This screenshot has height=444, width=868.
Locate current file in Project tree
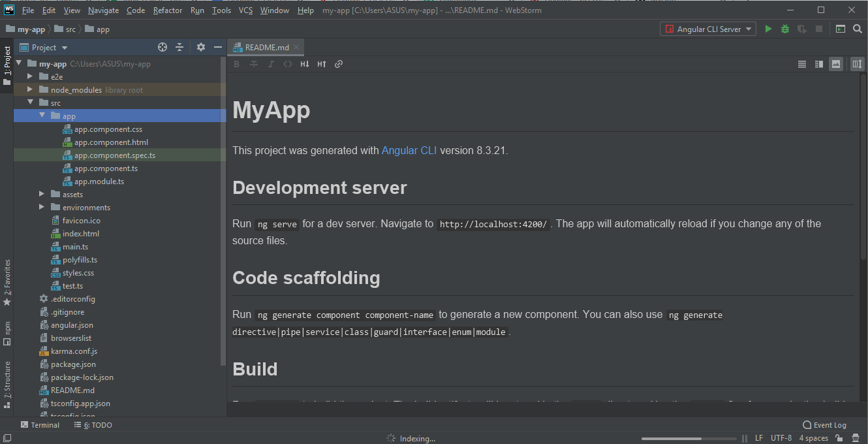pyautogui.click(x=163, y=47)
